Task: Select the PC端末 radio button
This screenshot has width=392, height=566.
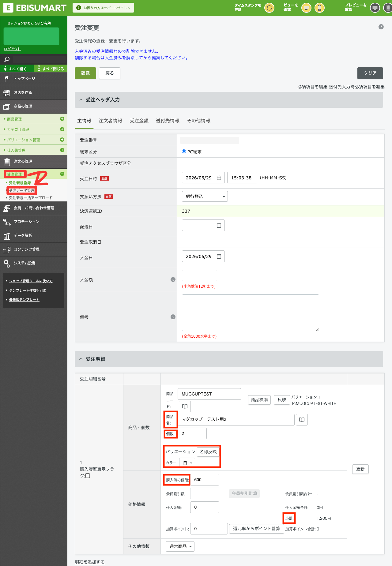Action: [184, 152]
